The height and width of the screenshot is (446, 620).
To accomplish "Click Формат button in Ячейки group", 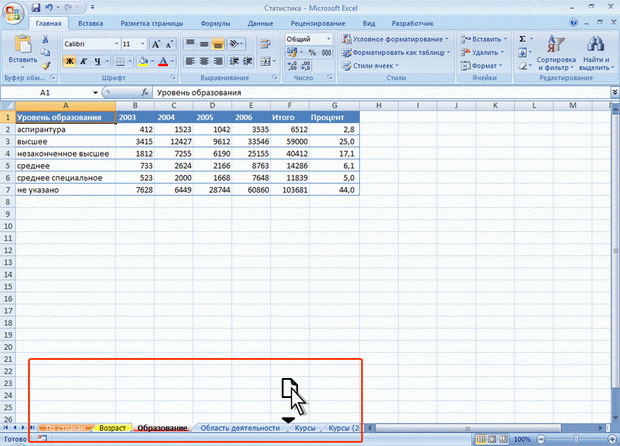I will 481,66.
